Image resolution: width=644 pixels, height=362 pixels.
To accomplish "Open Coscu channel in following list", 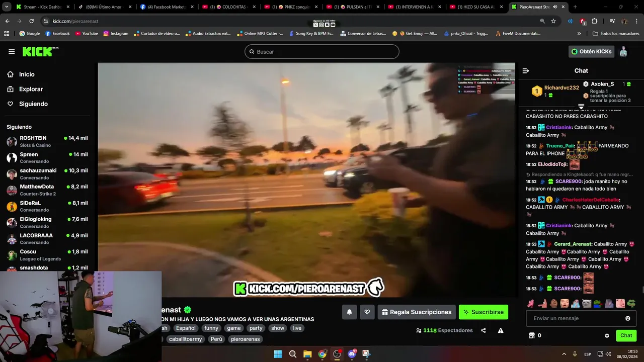I will (x=47, y=255).
